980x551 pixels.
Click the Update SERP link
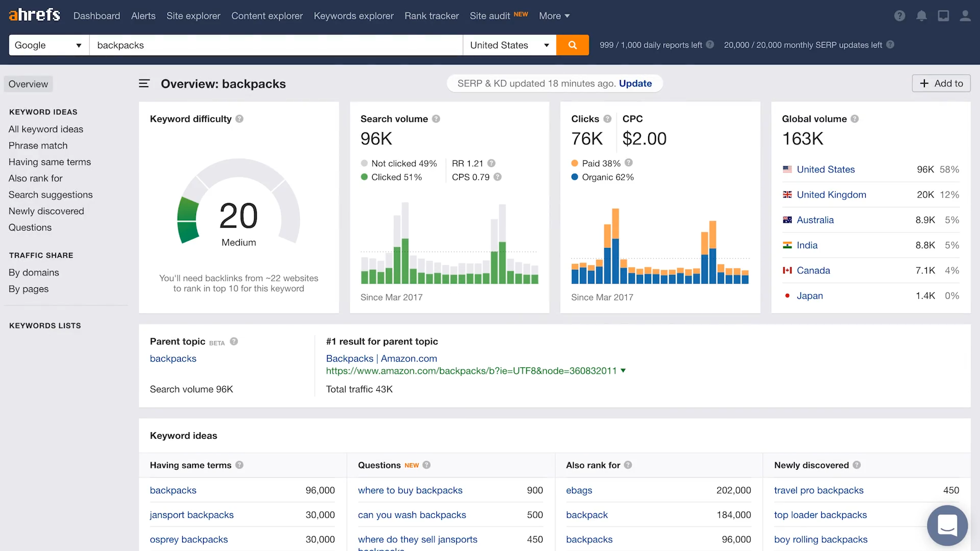tap(635, 84)
